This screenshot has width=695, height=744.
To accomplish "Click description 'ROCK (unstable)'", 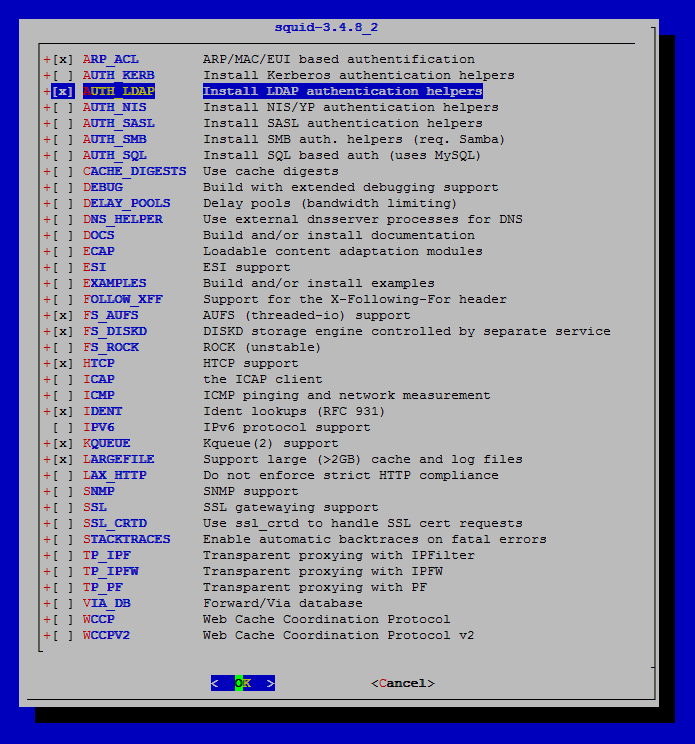I will 262,347.
